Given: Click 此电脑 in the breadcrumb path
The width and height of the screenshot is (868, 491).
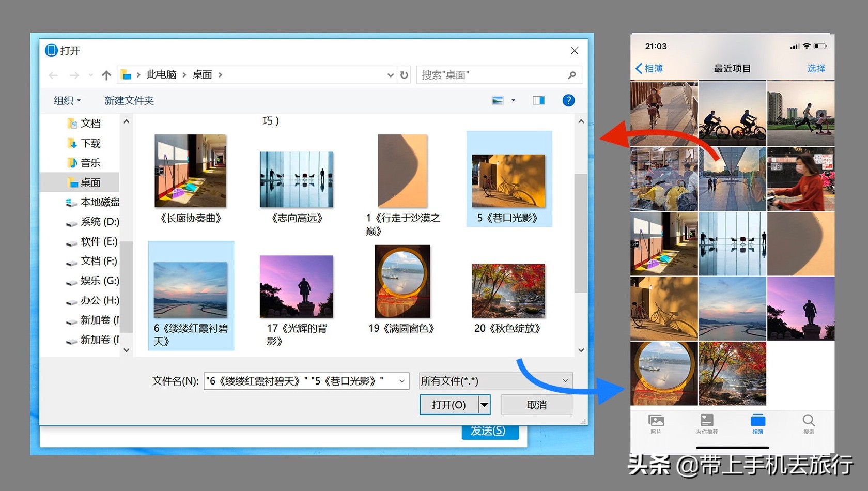Looking at the screenshot, I should coord(161,74).
